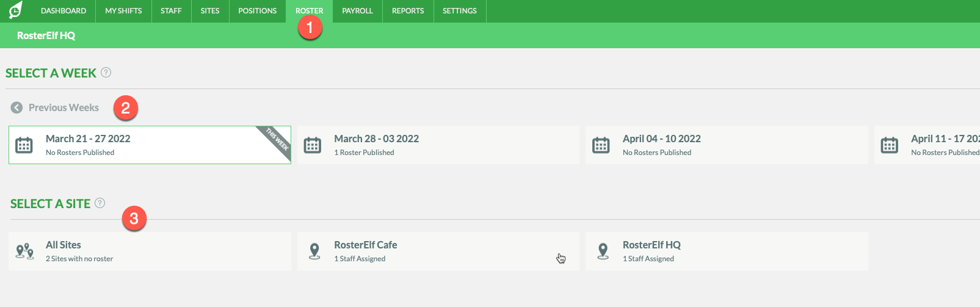Click '1 Staff Assigned' under RosterElf Cafe

(360, 259)
